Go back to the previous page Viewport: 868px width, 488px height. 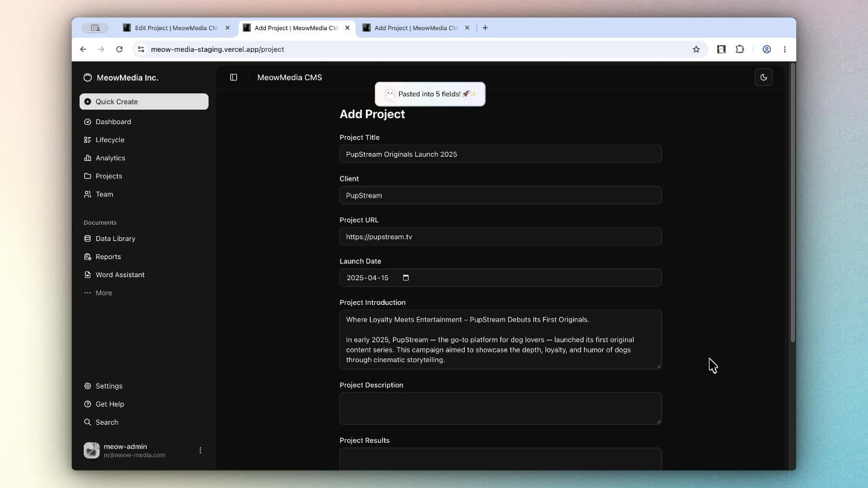tap(83, 49)
